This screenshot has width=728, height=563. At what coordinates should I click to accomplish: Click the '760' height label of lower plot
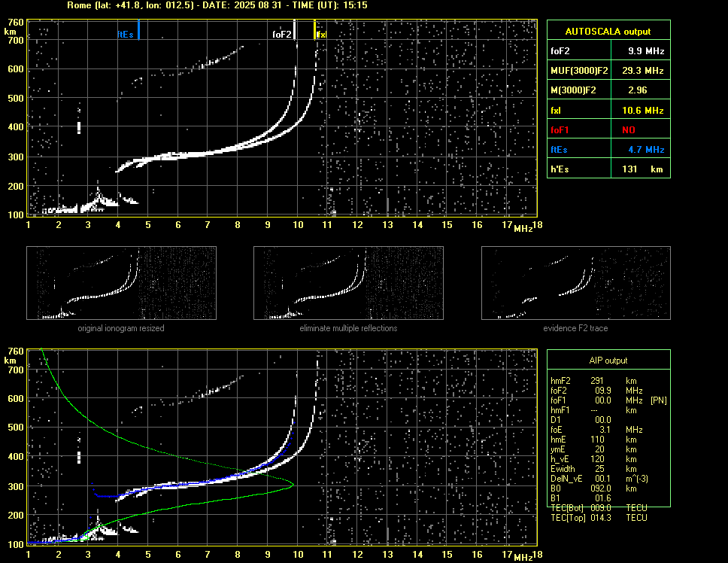(16, 351)
